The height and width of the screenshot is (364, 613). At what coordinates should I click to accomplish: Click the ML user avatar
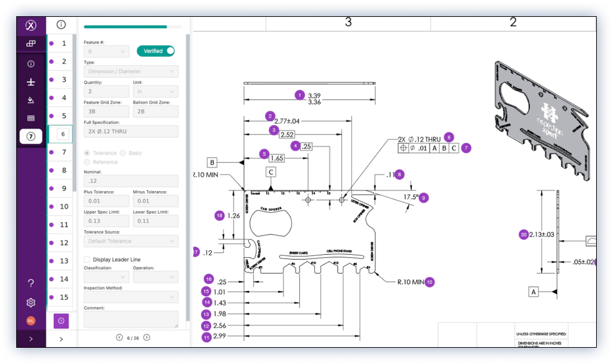[x=31, y=321]
